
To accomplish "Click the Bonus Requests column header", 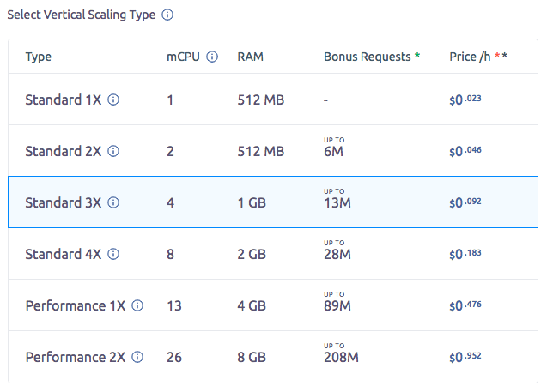I will [372, 57].
